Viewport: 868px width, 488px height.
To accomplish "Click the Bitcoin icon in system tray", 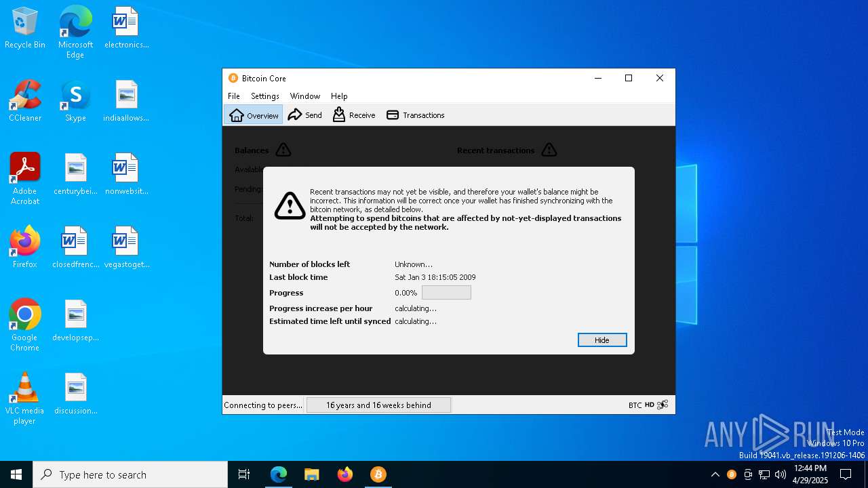I will pos(731,474).
